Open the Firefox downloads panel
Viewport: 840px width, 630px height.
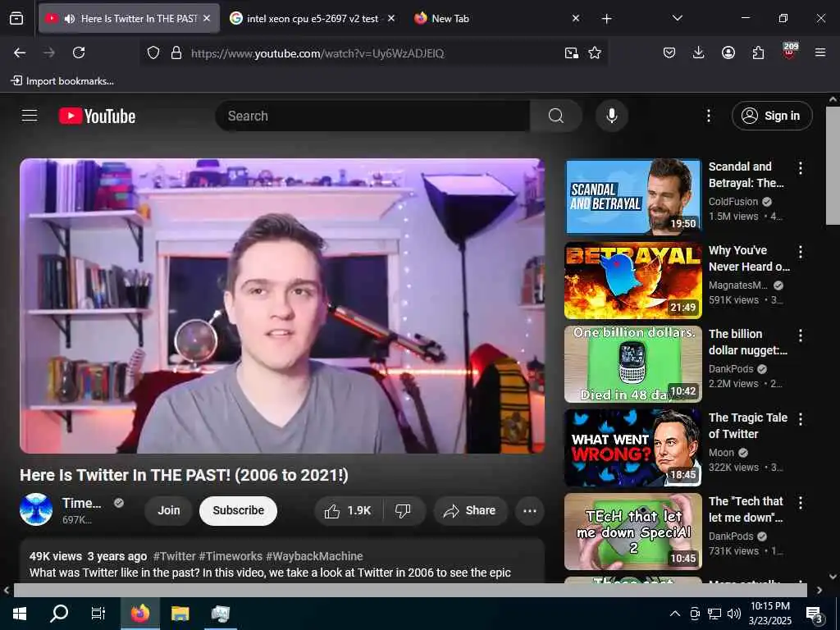pos(698,52)
